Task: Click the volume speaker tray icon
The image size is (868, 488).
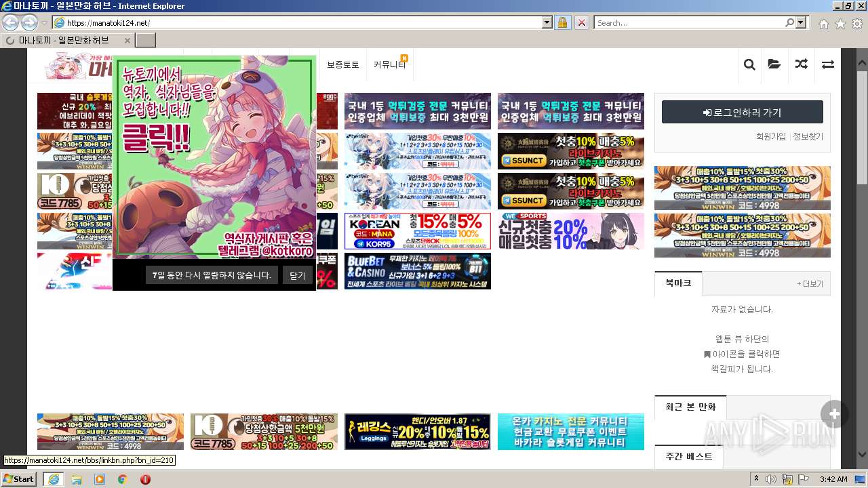Action: 772,479
